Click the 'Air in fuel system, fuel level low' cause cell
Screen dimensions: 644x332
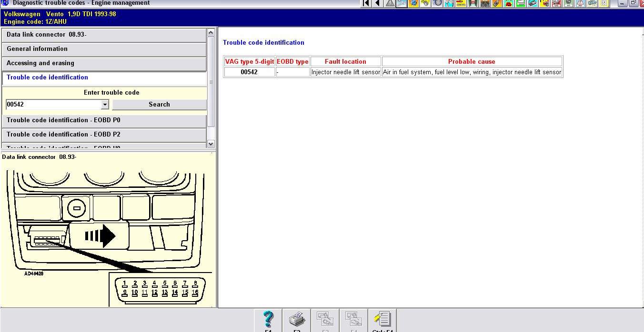(472, 72)
